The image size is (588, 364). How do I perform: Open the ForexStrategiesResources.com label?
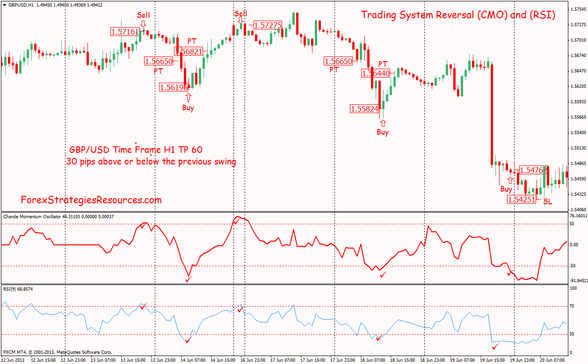(x=91, y=200)
